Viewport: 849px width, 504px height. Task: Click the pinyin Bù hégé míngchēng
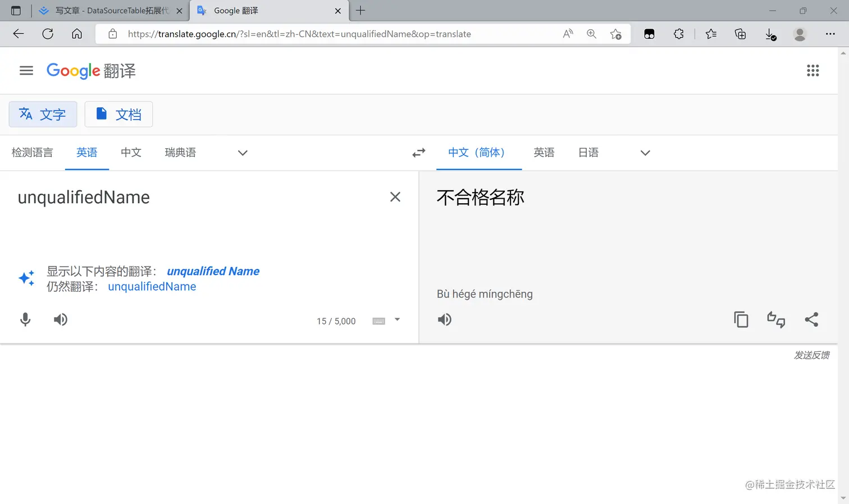coord(485,294)
